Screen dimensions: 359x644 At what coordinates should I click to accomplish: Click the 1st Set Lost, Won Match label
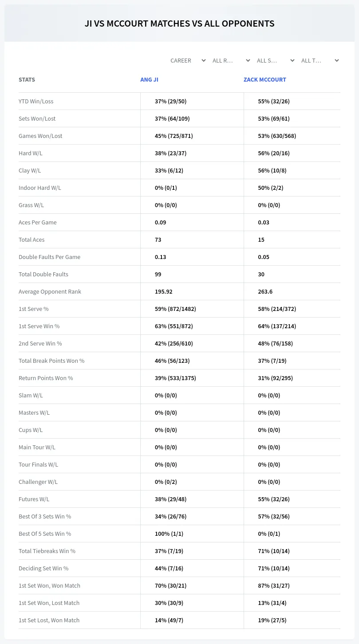(49, 620)
